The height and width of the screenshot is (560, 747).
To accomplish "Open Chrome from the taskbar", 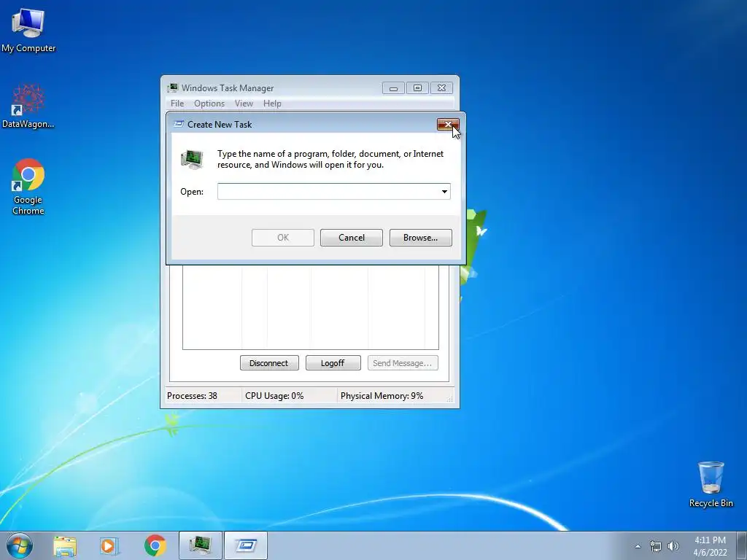I will pos(155,545).
